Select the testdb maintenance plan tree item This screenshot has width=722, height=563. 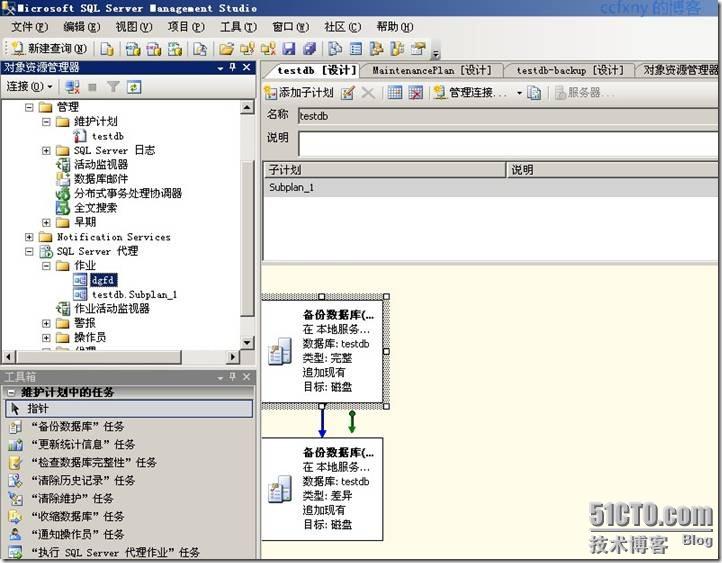point(107,136)
